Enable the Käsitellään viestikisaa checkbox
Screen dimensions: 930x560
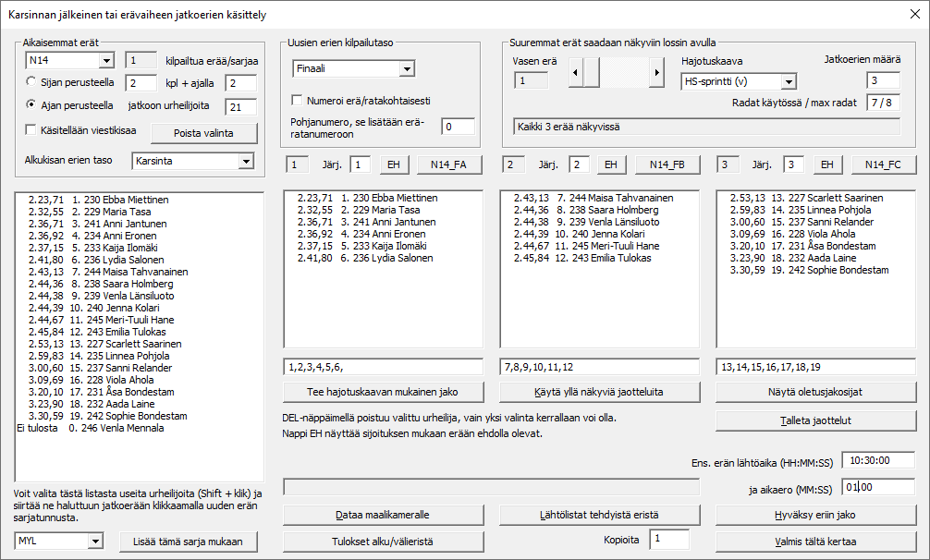coord(31,129)
